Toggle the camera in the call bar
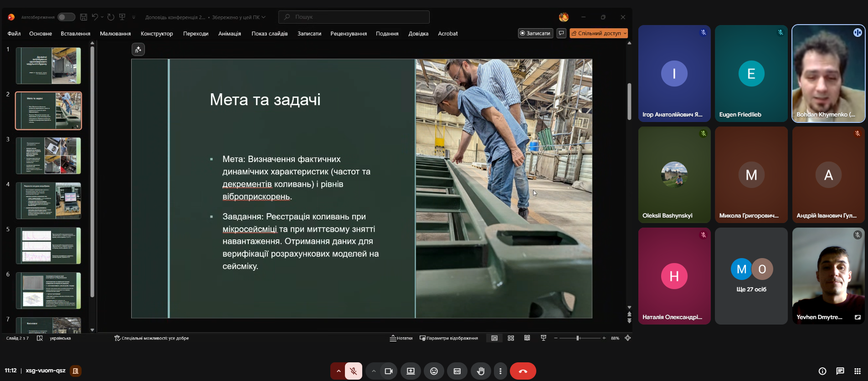The image size is (868, 381). tap(389, 371)
